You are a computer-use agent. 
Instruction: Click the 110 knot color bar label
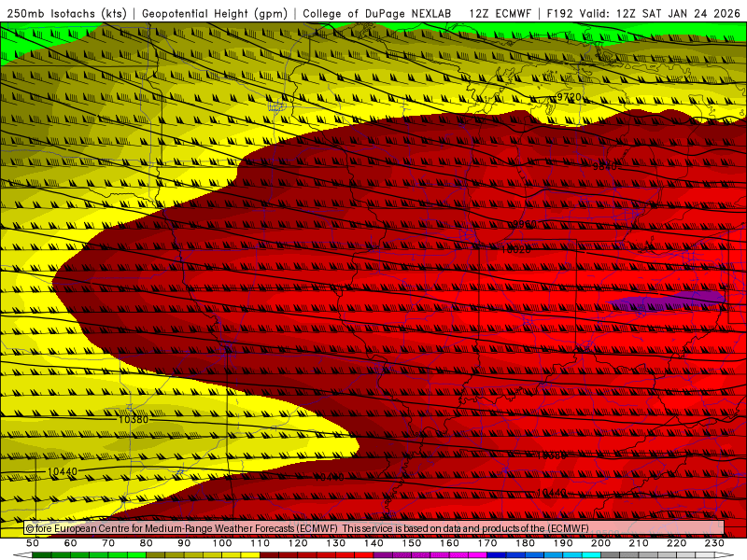point(260,543)
